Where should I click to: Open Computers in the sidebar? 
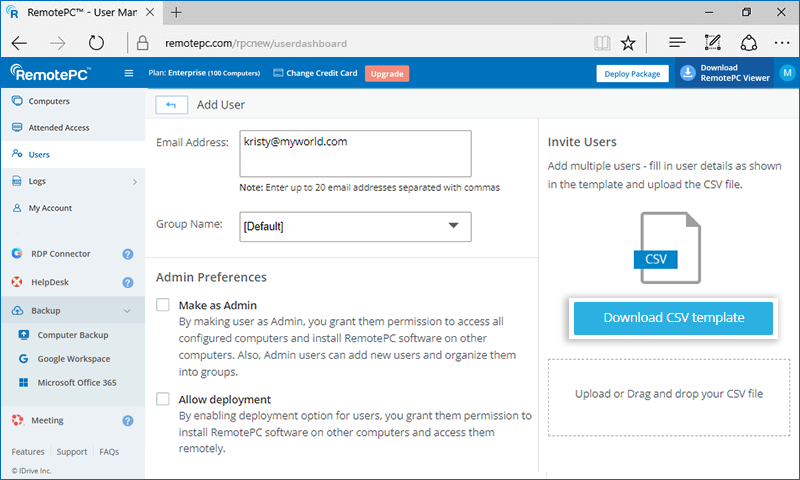coord(49,102)
